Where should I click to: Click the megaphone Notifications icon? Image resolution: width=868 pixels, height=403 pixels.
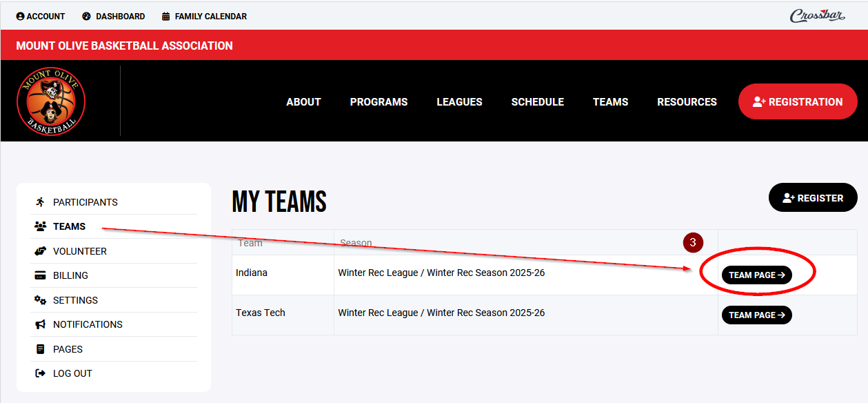(40, 324)
